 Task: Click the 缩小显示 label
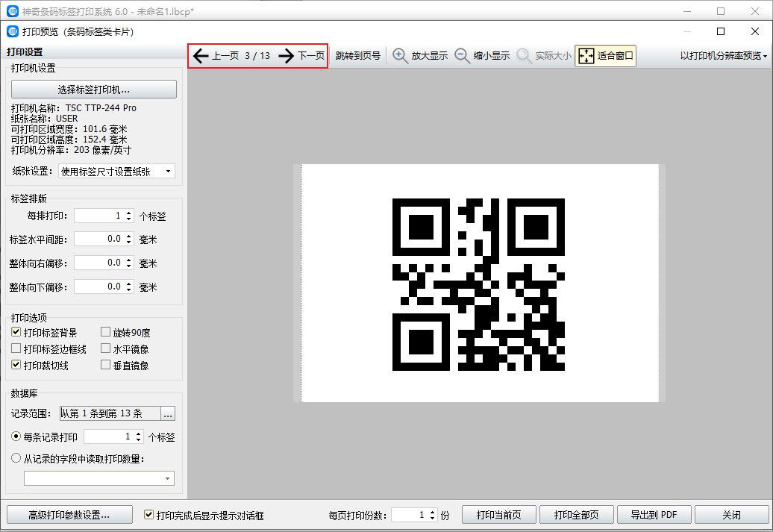492,56
